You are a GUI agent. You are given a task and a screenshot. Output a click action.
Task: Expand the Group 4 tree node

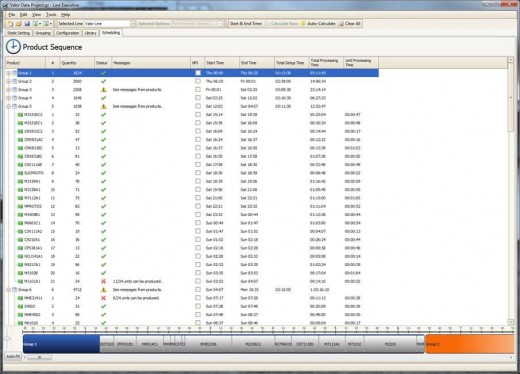coord(8,98)
